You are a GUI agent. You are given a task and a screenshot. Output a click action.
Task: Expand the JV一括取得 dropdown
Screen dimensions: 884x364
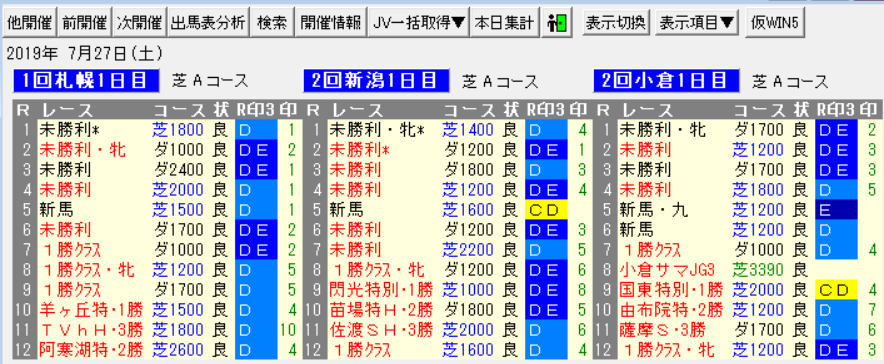[419, 23]
